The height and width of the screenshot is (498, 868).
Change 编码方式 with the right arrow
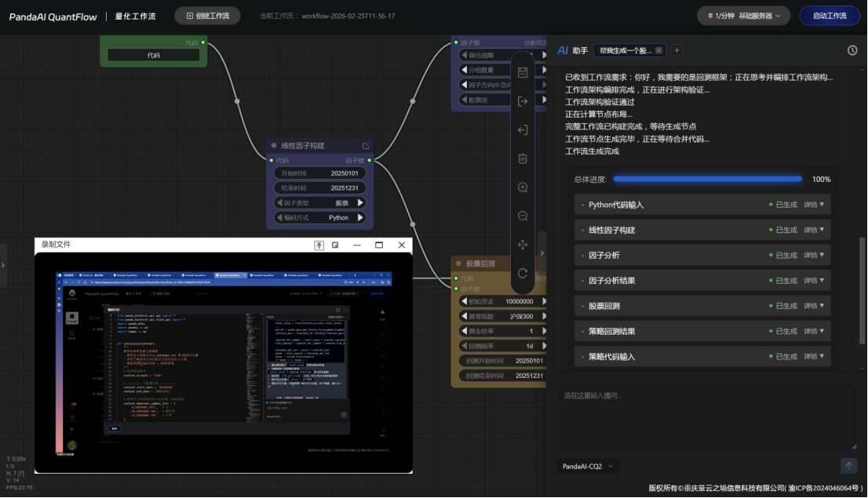tap(360, 218)
